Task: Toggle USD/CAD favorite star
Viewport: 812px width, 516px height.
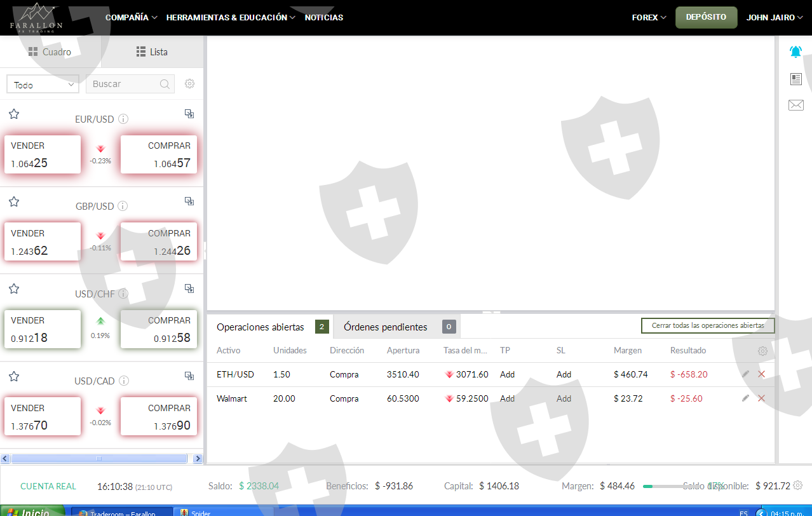Action: point(14,376)
